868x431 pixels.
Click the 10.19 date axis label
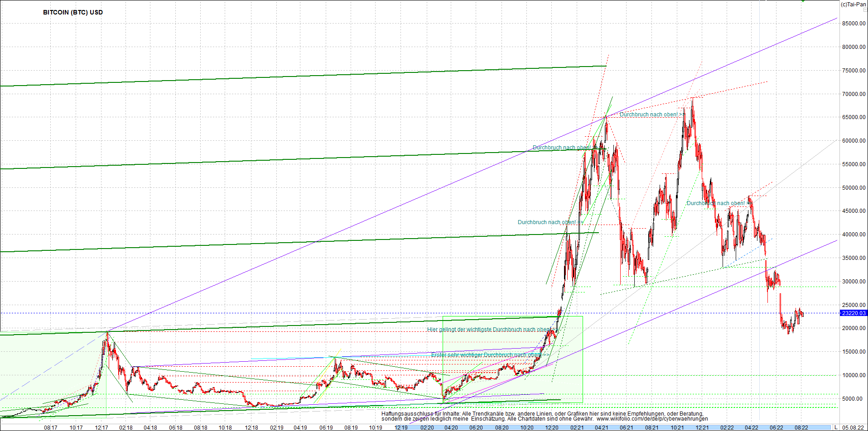point(376,427)
